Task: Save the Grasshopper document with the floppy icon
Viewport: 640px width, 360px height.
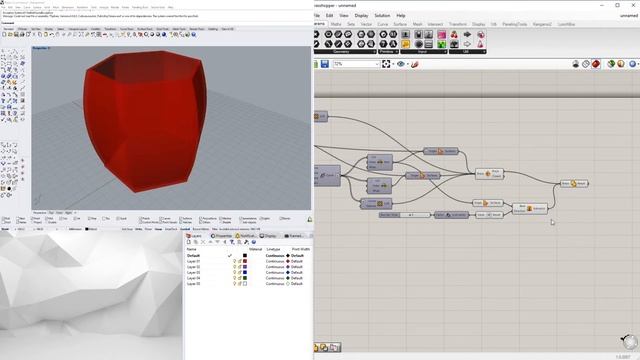Action: pos(324,64)
